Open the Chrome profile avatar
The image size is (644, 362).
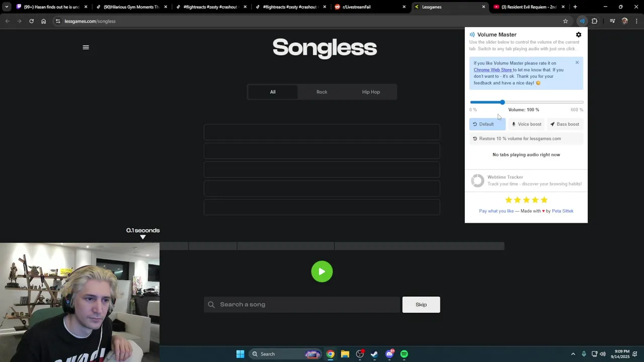click(625, 21)
